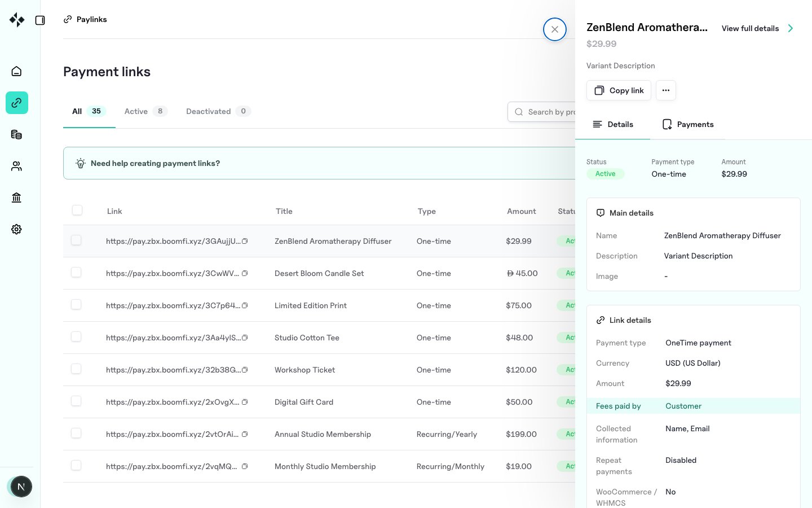Copy the 2vqMQ payment link icon
Image resolution: width=812 pixels, height=508 pixels.
tap(245, 466)
